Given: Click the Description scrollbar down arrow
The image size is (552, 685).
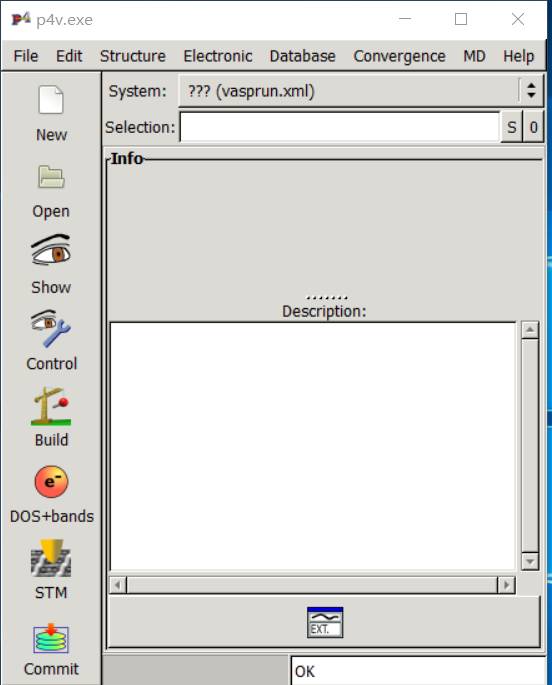Looking at the screenshot, I should coord(530,561).
